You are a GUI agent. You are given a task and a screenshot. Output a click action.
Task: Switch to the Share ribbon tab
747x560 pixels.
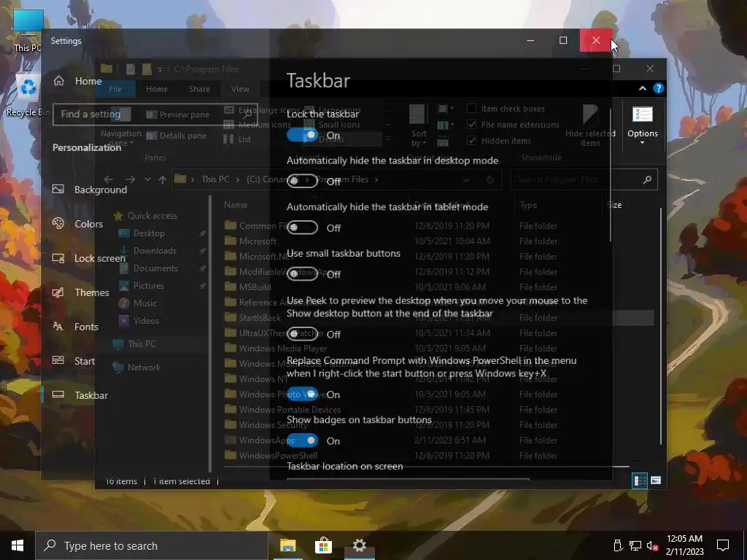[199, 89]
